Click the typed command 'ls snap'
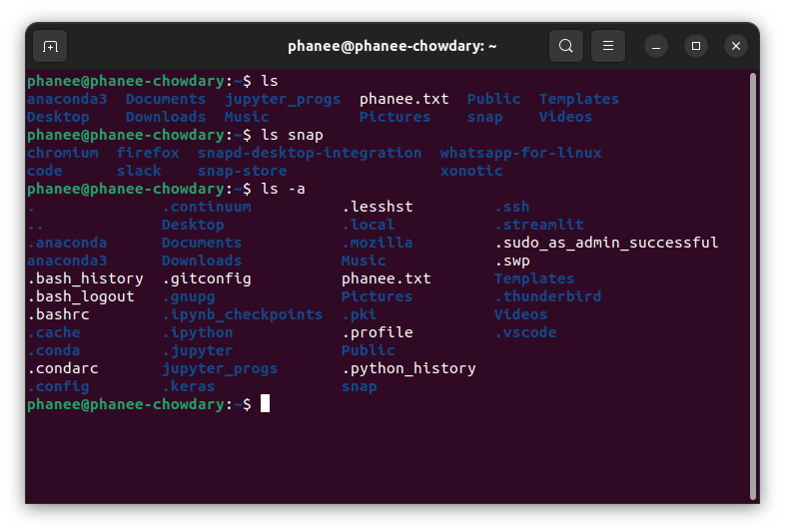The image size is (785, 532). click(292, 135)
